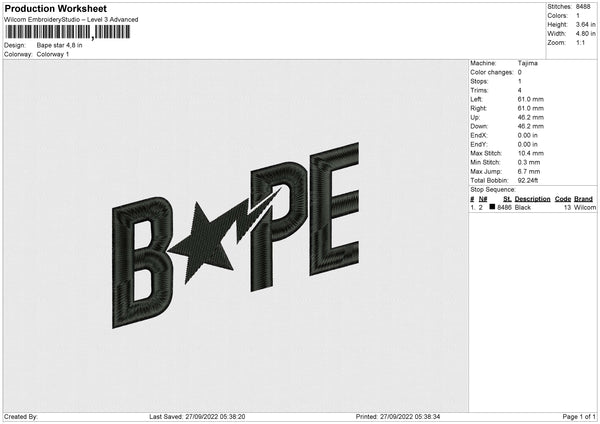Click the Stitches value 8488
The image size is (600, 424).
click(583, 7)
